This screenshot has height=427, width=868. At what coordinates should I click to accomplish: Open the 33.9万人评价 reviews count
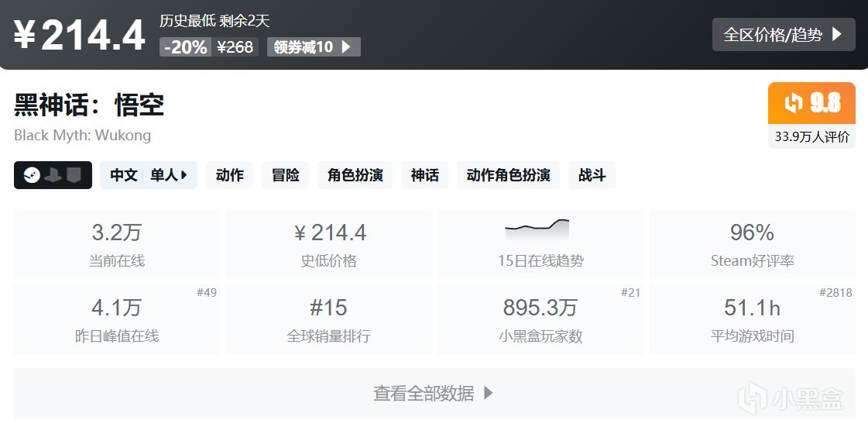812,137
